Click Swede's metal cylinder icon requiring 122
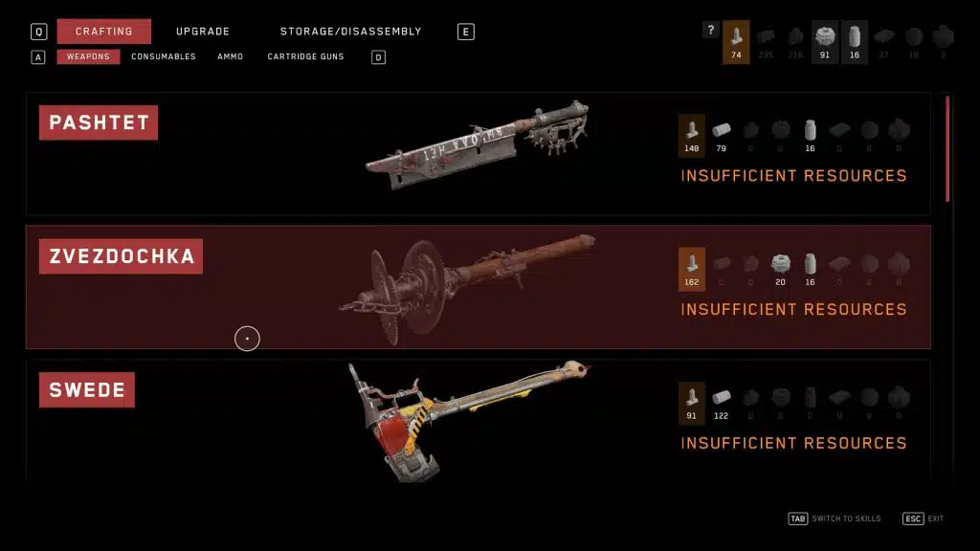 pyautogui.click(x=722, y=403)
